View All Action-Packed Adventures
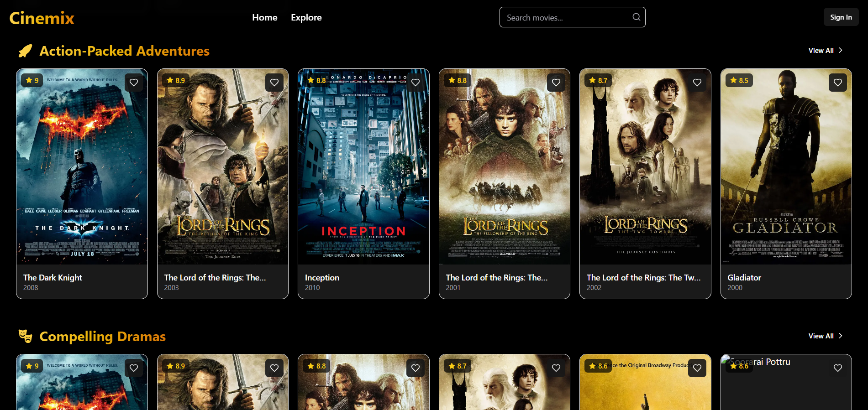 (x=826, y=51)
